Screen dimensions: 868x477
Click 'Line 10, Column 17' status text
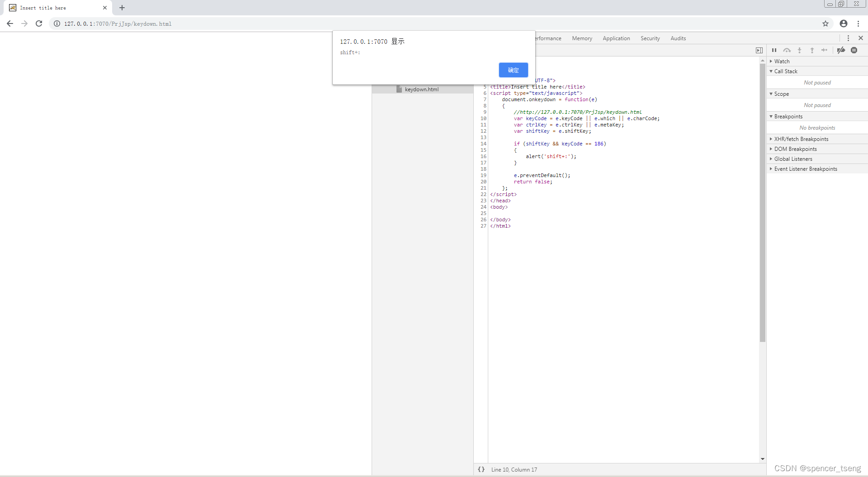click(514, 470)
